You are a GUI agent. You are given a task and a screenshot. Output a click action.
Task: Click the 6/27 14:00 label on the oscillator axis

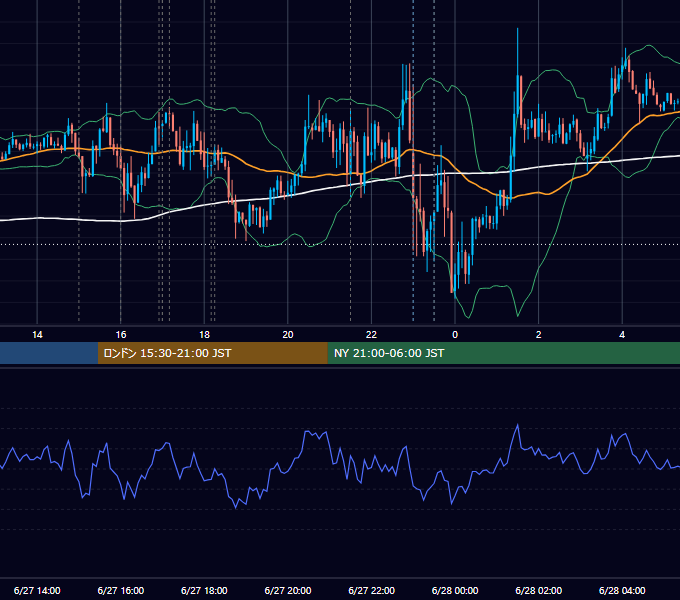coord(37,590)
